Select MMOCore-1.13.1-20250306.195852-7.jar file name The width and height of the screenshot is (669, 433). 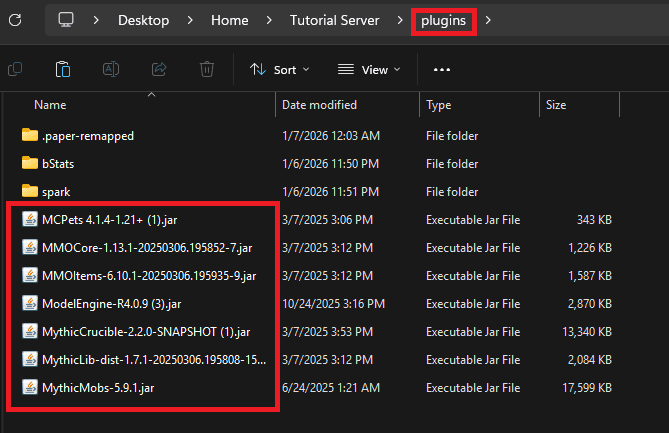pos(147,247)
